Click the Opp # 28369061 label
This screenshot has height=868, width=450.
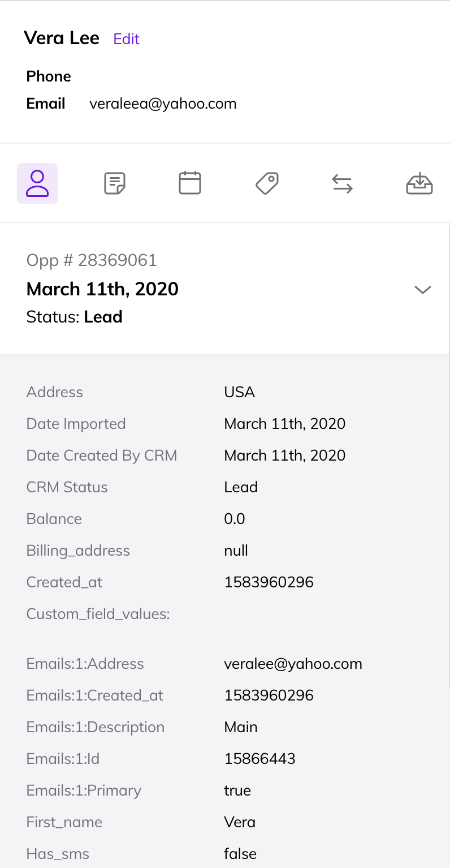click(92, 260)
